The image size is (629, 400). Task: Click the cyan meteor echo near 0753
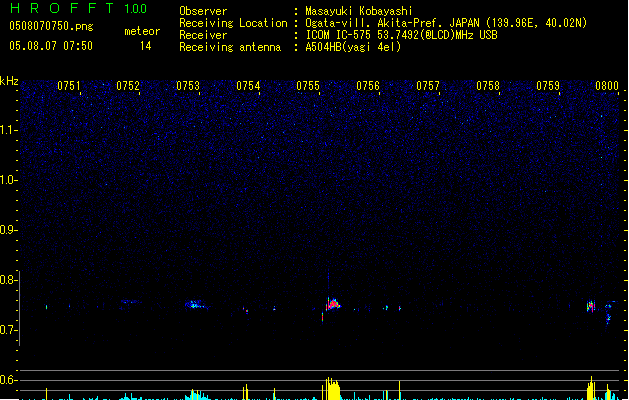tap(195, 304)
